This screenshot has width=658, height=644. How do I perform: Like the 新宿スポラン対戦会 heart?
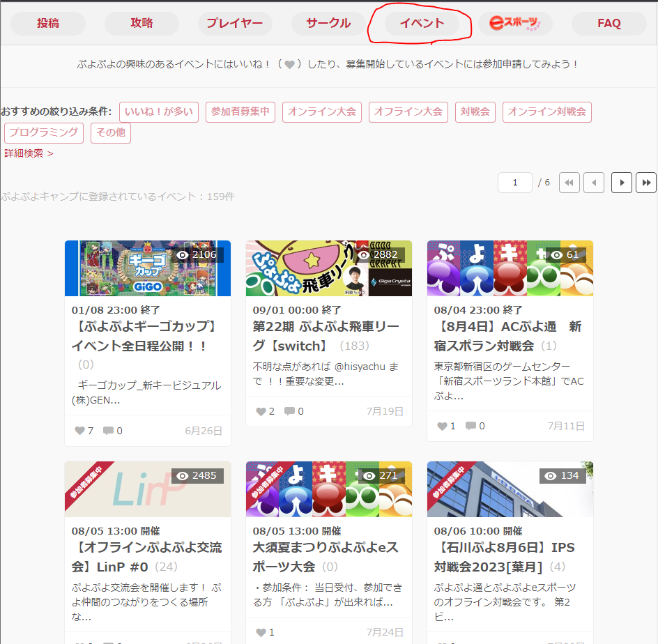click(442, 427)
